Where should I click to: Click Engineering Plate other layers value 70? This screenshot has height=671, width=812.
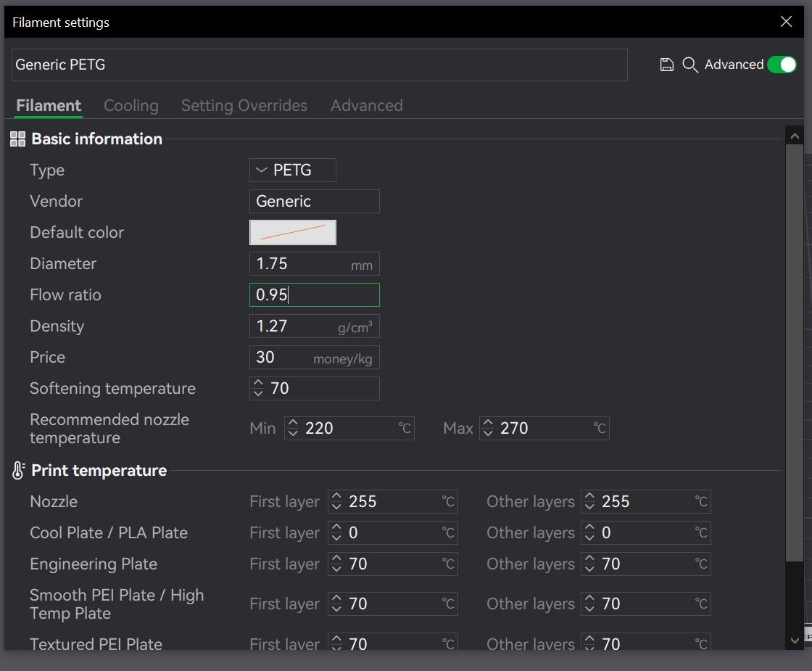[x=610, y=564]
